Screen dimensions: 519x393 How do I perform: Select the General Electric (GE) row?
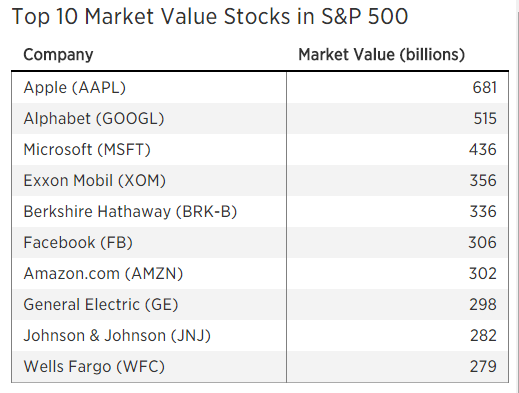(x=260, y=305)
